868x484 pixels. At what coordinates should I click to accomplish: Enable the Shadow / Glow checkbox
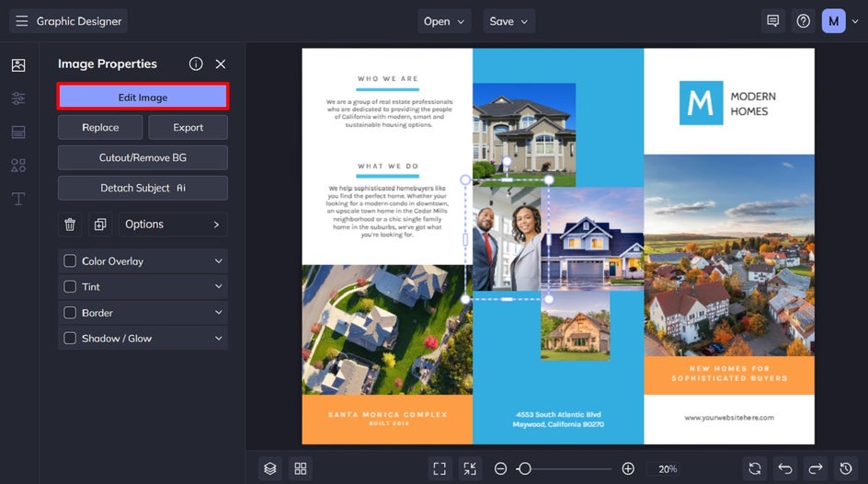70,339
